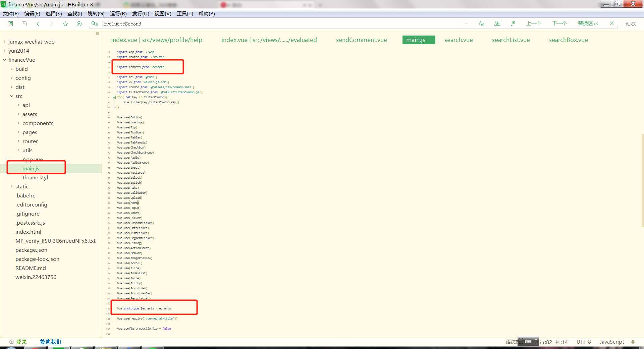Open 选择(S) menu
This screenshot has width=644, height=349.
pos(54,14)
